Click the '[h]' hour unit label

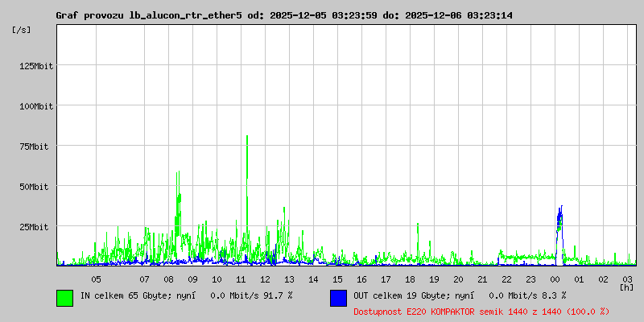coord(626,287)
